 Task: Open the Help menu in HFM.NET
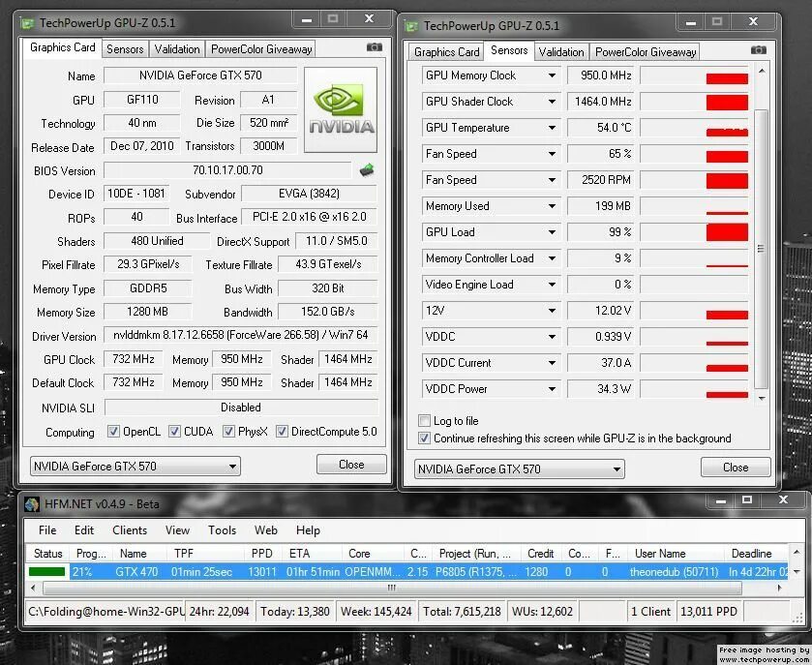(308, 530)
